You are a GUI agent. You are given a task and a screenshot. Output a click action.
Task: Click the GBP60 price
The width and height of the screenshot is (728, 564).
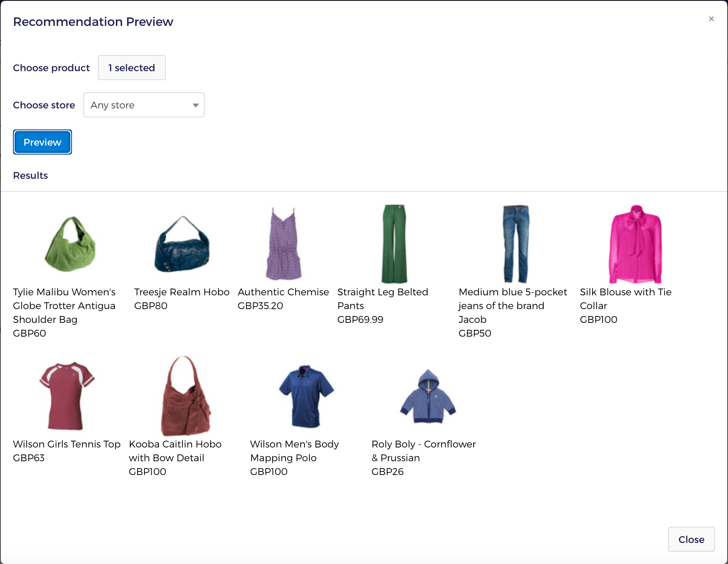(x=30, y=333)
